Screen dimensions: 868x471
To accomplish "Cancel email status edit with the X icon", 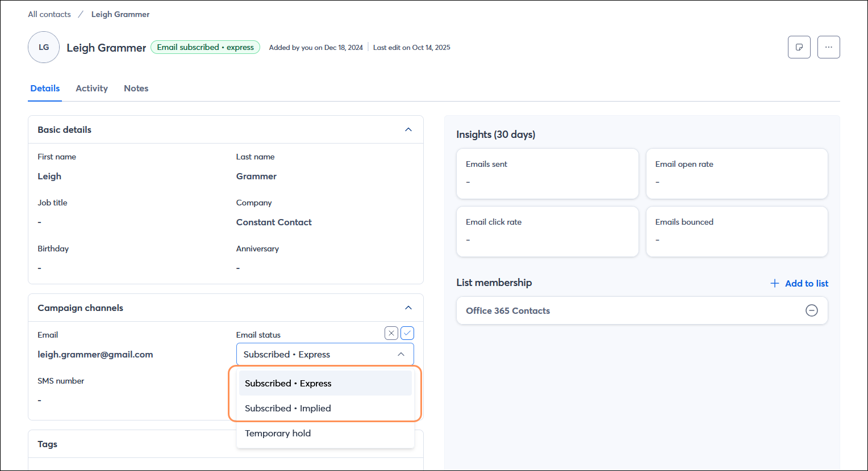I will [391, 333].
